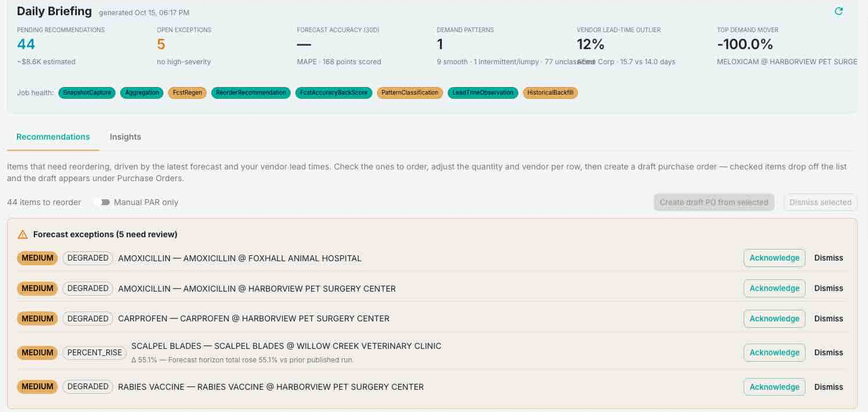The image size is (868, 412).
Task: Click the Dismiss selected button
Action: coord(820,202)
